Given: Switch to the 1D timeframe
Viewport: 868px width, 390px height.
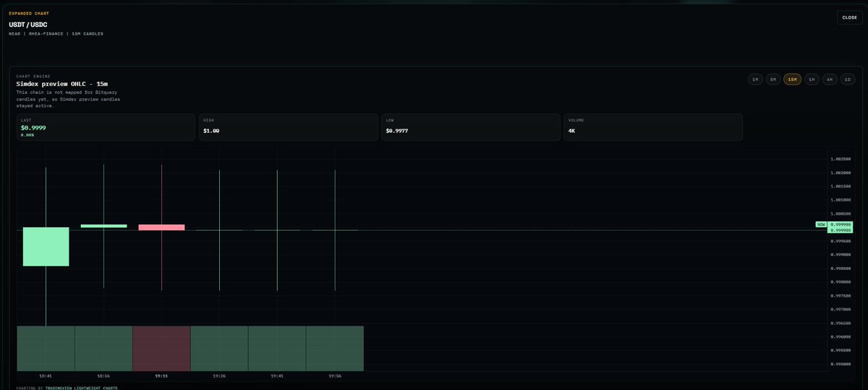Looking at the screenshot, I should (x=848, y=80).
